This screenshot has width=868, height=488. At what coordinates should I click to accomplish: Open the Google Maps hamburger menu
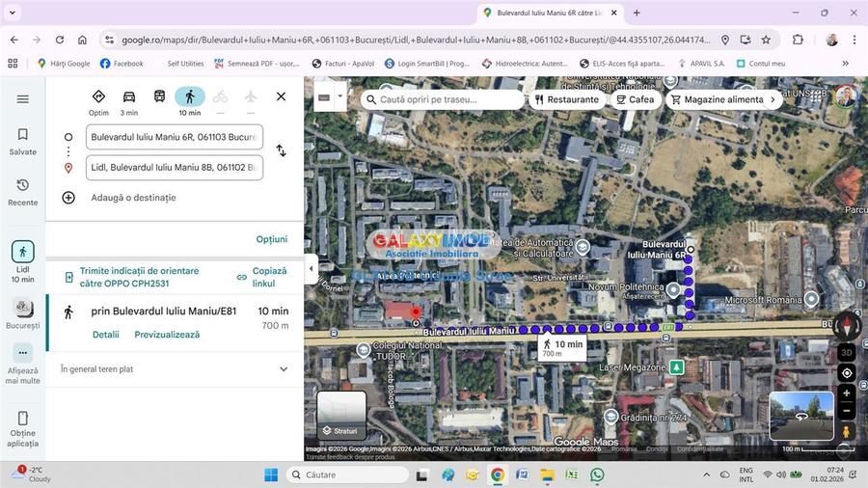(23, 99)
